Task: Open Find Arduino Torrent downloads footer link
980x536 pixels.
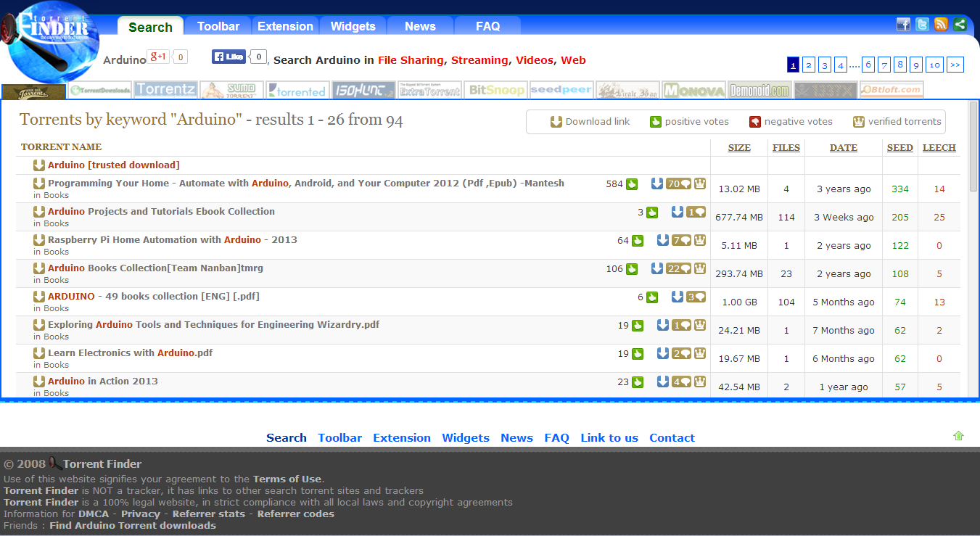Action: point(133,525)
